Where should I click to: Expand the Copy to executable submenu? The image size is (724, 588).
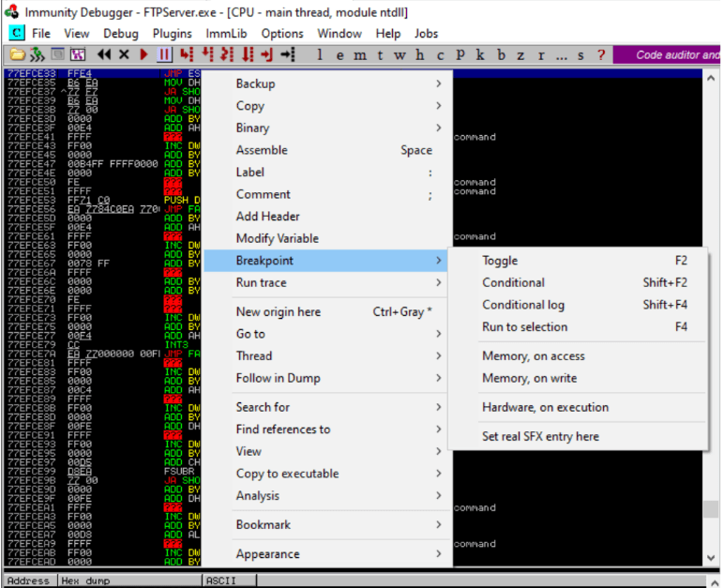327,474
